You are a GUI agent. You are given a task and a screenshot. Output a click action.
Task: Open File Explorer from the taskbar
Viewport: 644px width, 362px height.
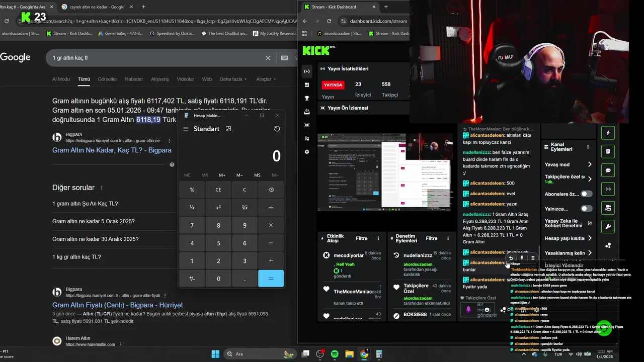pyautogui.click(x=349, y=354)
